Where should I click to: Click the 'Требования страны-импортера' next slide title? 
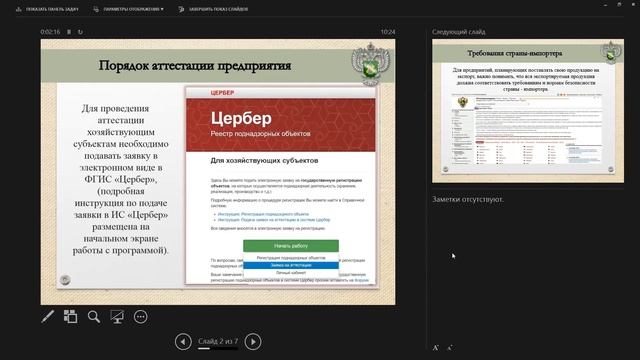pos(515,53)
